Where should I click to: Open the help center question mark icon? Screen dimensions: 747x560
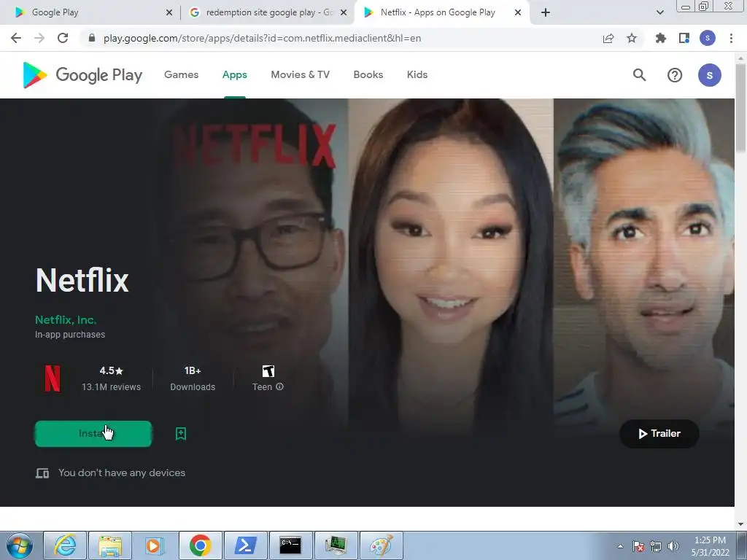tap(675, 75)
